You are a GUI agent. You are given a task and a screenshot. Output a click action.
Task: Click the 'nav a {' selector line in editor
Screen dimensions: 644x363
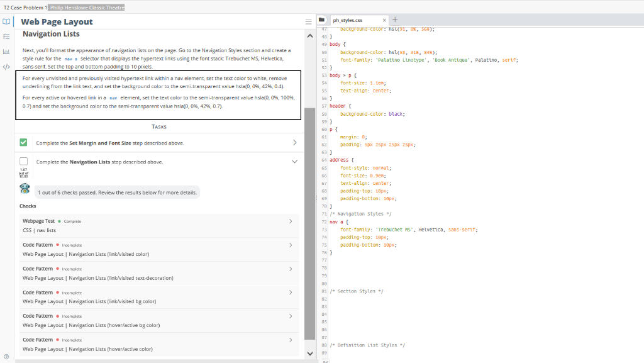point(339,221)
